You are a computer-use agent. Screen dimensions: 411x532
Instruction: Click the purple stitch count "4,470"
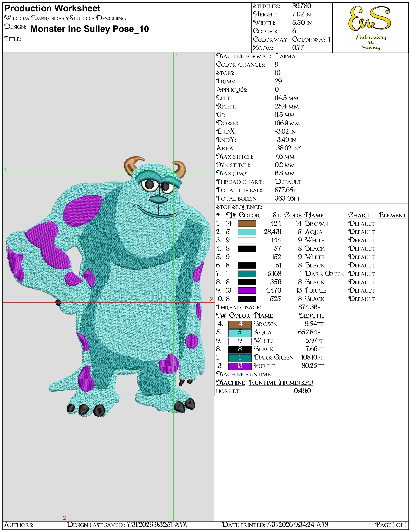[x=273, y=291]
